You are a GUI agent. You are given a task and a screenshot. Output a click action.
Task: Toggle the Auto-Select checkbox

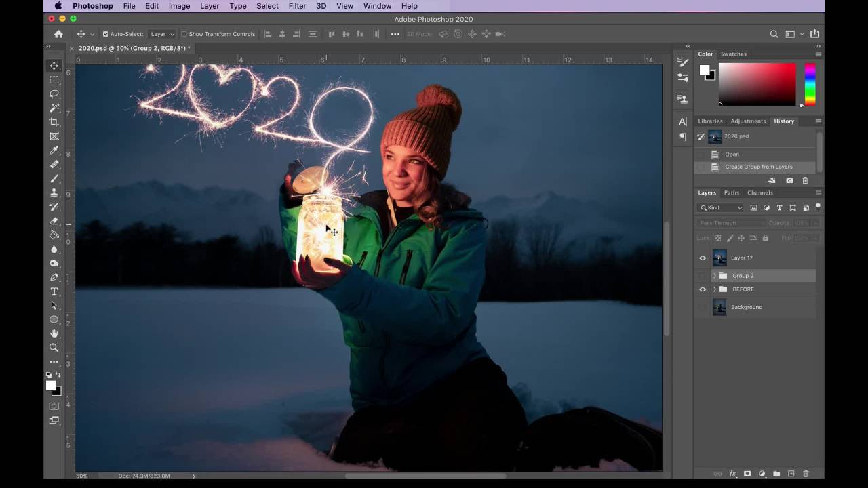coord(106,34)
